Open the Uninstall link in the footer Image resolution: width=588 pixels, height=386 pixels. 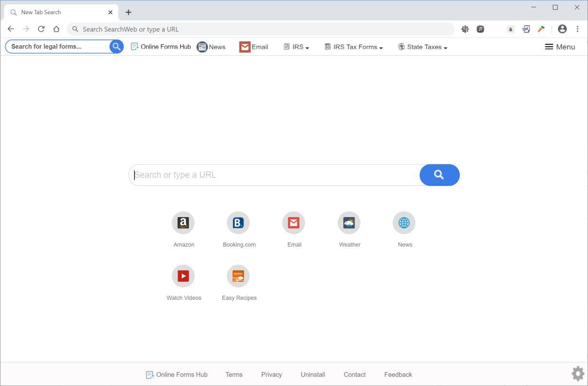(312, 374)
